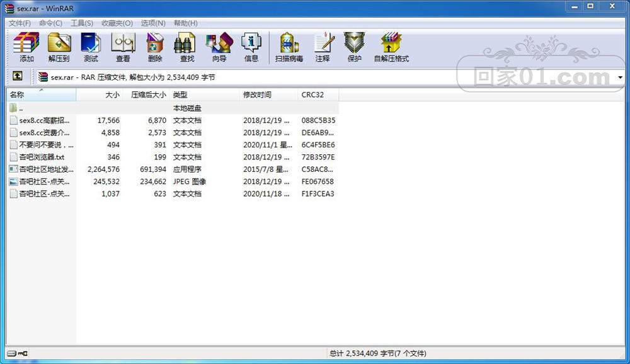Go up one level with the arrow button
The height and width of the screenshot is (364, 630).
[17, 76]
